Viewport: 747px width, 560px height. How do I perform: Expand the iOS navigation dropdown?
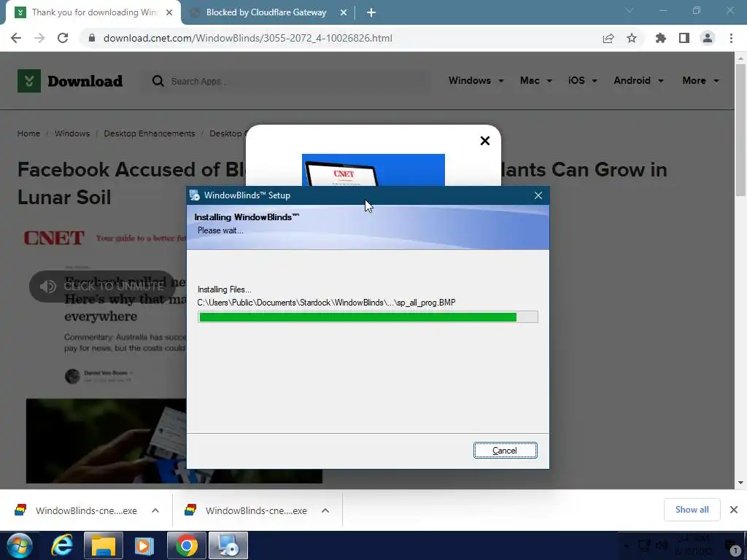tap(582, 80)
